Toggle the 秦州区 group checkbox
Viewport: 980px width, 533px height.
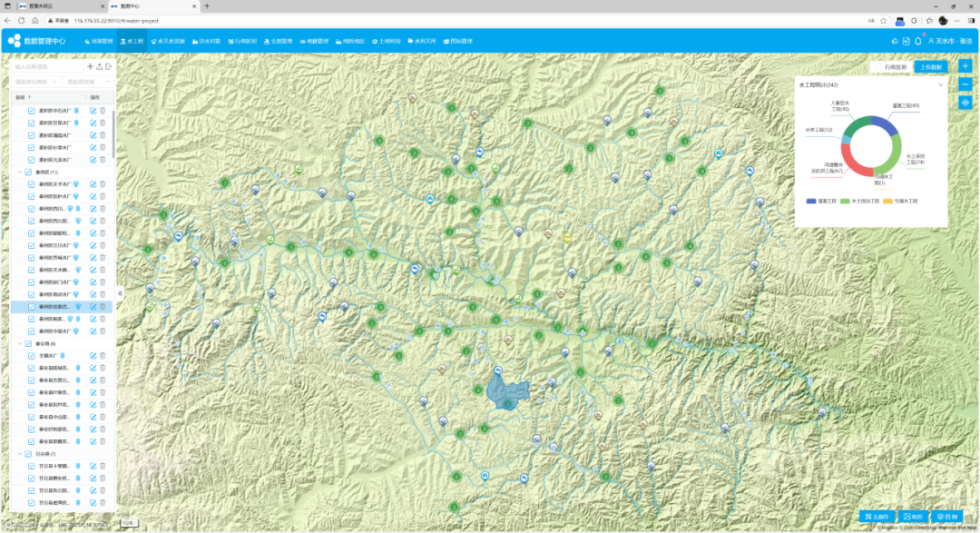click(28, 172)
